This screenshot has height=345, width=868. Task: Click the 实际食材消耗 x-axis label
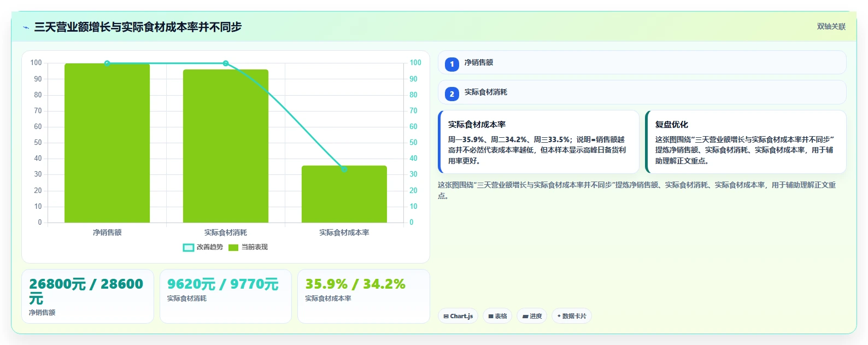coord(226,232)
